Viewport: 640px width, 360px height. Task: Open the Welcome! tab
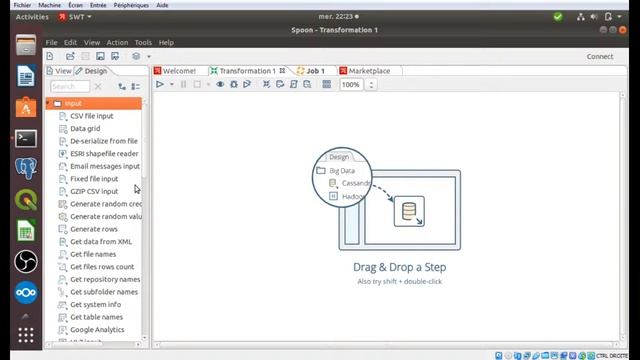click(175, 71)
